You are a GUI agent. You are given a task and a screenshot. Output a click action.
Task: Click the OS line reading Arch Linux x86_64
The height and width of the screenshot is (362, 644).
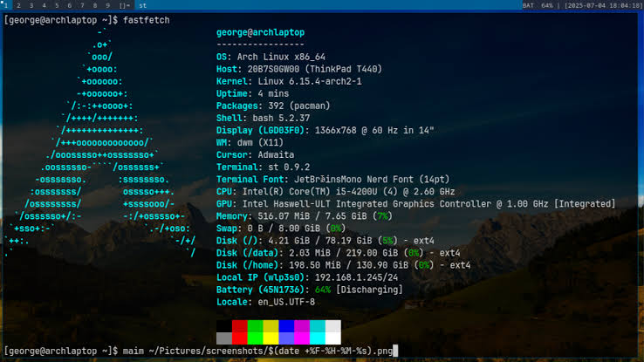[271, 57]
